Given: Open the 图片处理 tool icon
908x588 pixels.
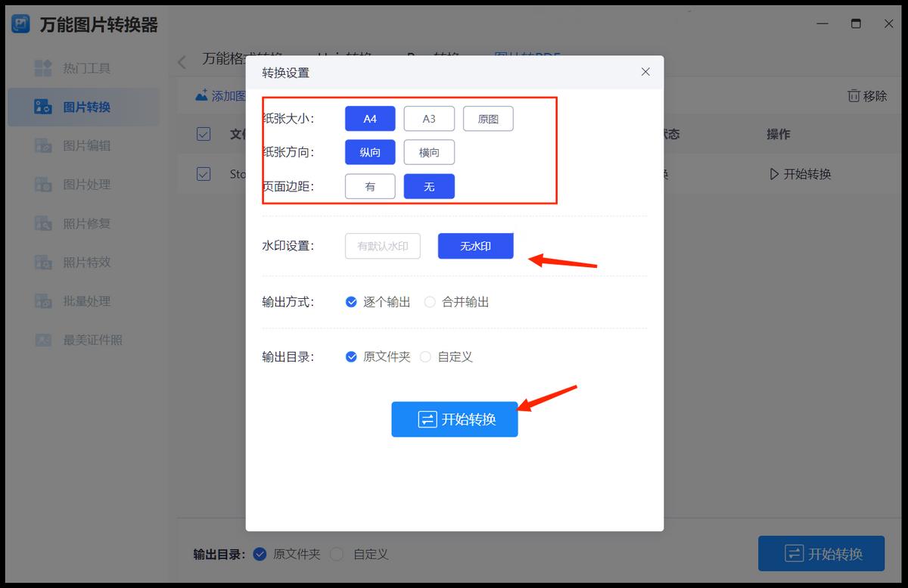Looking at the screenshot, I should pos(42,184).
